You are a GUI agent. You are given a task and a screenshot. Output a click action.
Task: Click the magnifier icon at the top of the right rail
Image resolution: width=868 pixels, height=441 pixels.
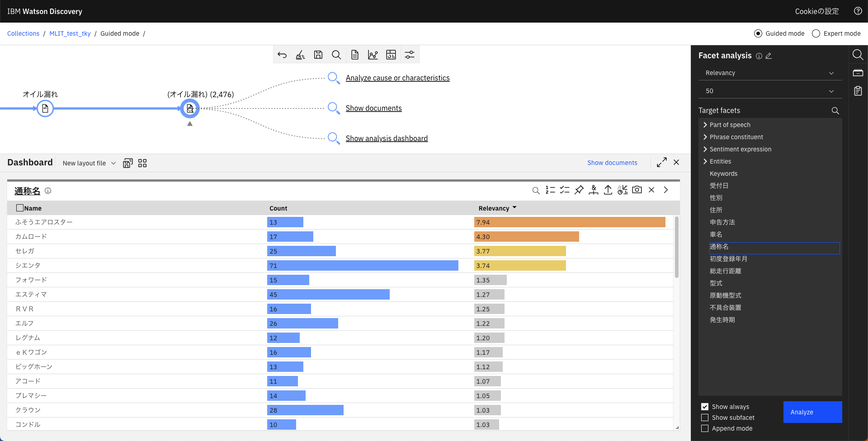click(858, 55)
